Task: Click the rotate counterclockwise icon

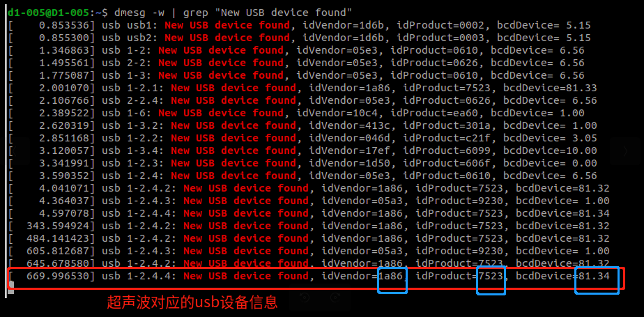Action: pos(305,297)
